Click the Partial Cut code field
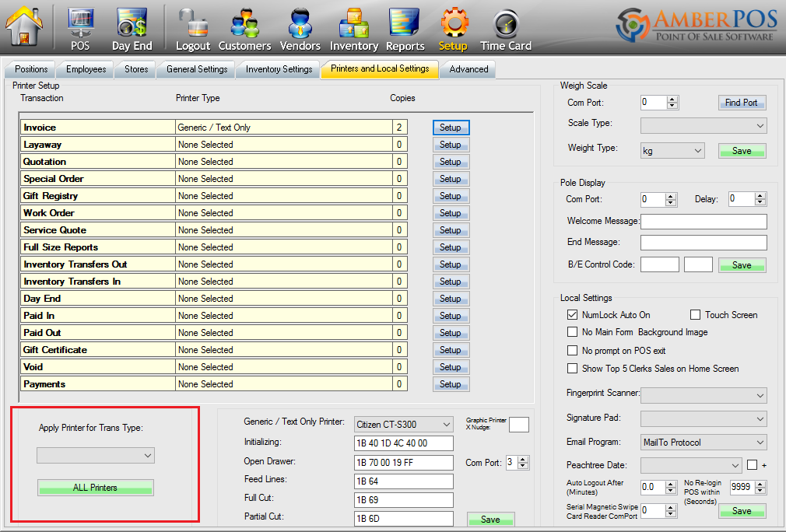The height and width of the screenshot is (532, 786). (404, 519)
